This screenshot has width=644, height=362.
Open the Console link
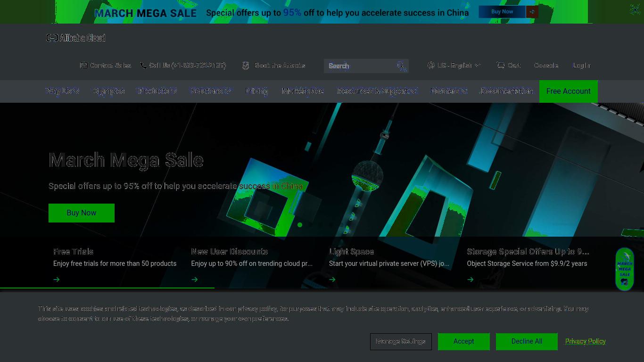click(x=546, y=66)
